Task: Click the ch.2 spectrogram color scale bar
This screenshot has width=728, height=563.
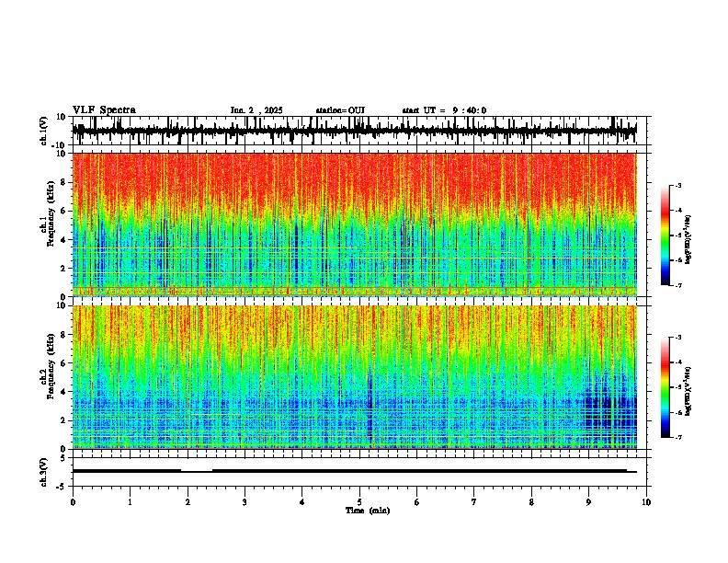Action: pyautogui.click(x=665, y=387)
